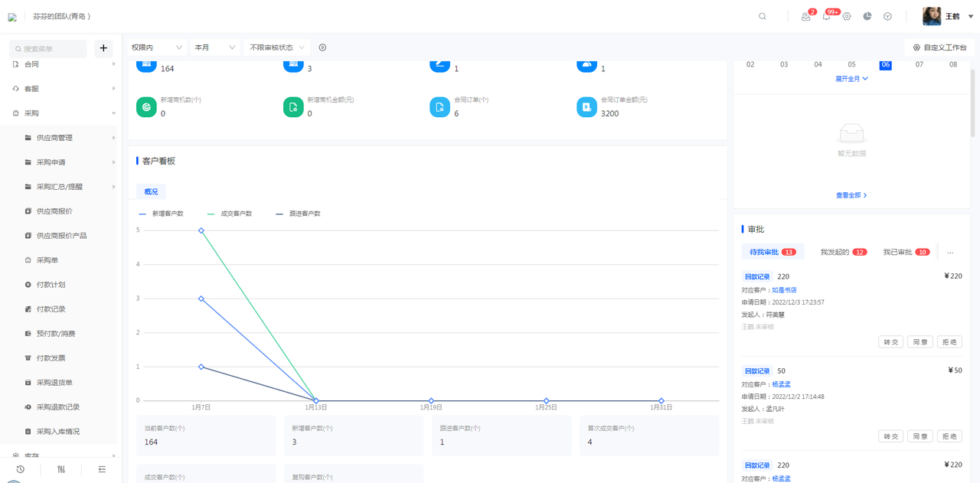
Task: Click 转交 on the 如是书店 approval
Action: click(x=891, y=342)
